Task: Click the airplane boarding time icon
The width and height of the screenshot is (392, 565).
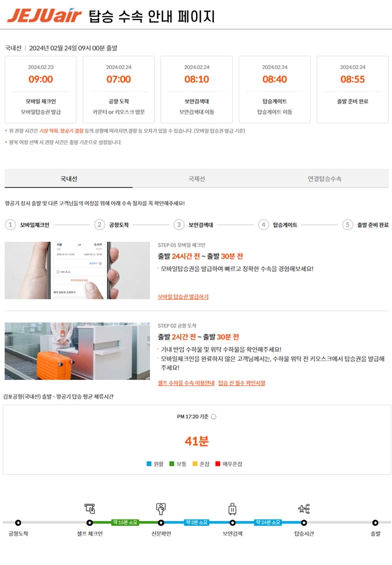Action: point(304,508)
